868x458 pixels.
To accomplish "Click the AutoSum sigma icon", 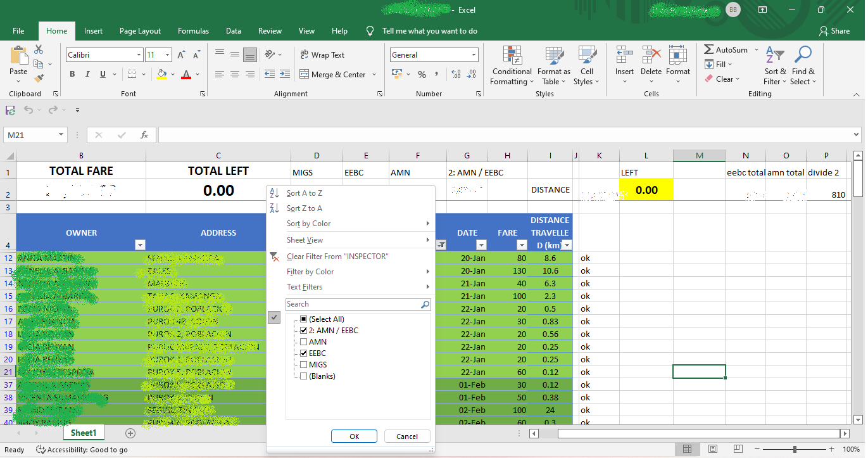I will point(708,49).
